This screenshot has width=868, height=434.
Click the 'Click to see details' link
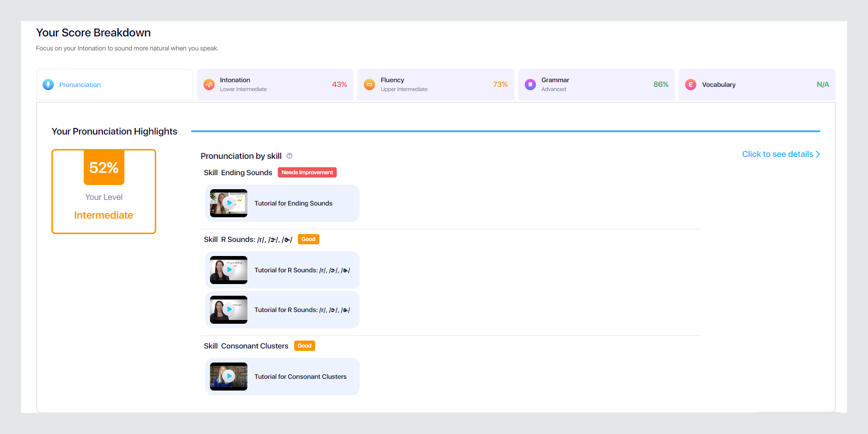click(777, 154)
